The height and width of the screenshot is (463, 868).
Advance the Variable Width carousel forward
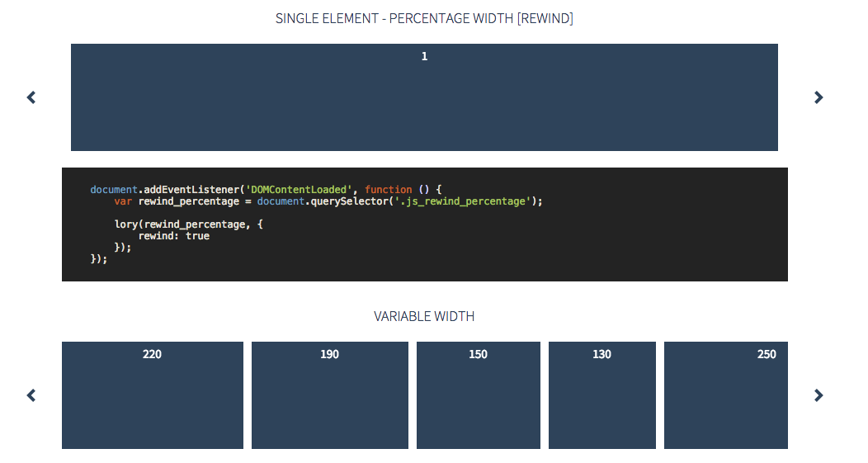[818, 395]
